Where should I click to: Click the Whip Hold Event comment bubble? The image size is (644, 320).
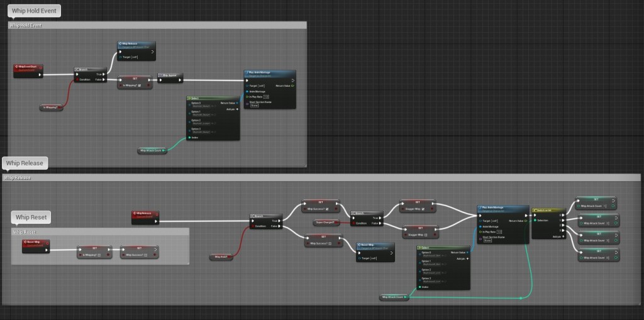33,9
